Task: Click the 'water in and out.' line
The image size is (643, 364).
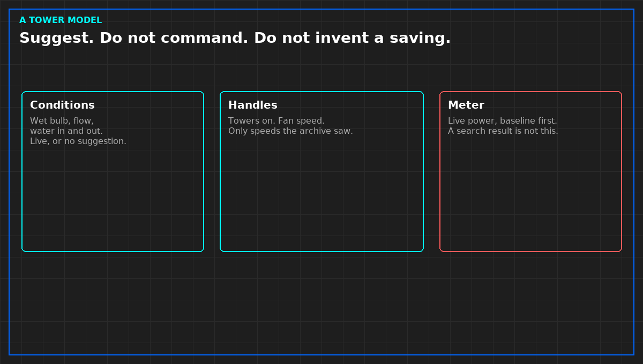Action: click(66, 131)
